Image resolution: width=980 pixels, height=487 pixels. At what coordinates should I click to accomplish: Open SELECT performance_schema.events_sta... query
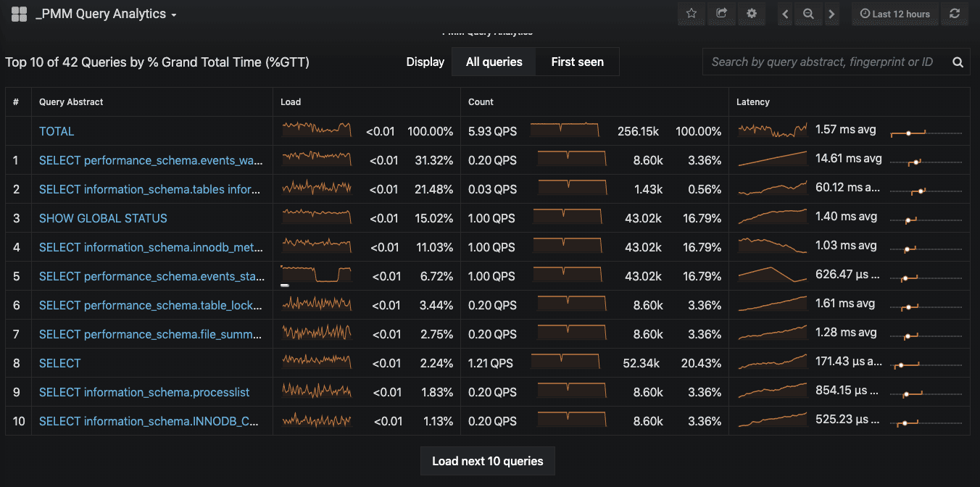click(x=151, y=276)
